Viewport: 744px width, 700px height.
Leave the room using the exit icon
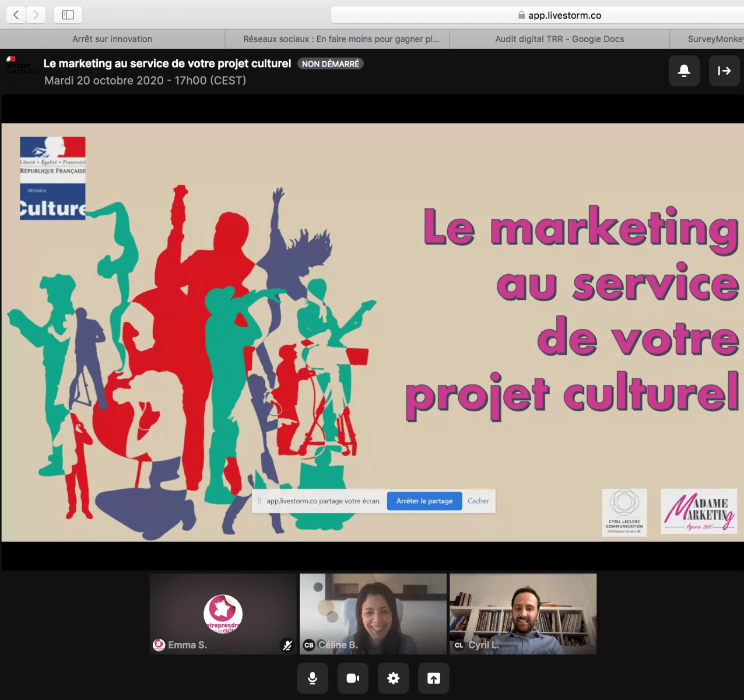pyautogui.click(x=724, y=71)
